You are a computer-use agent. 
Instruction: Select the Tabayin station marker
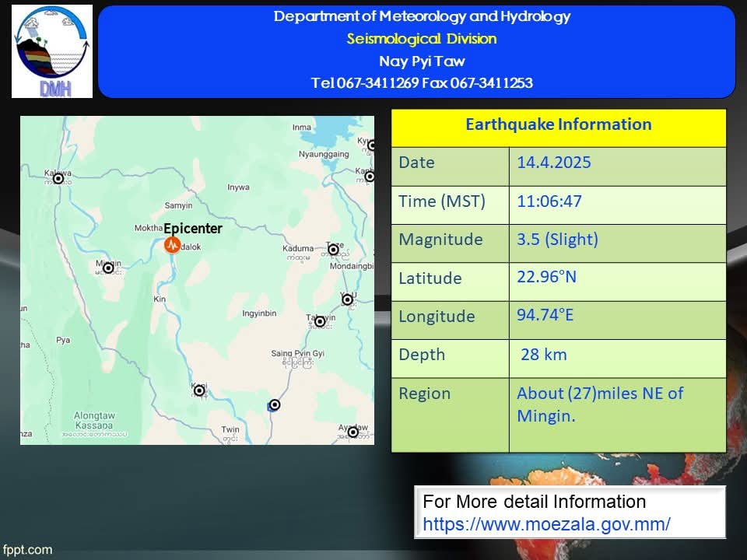(320, 322)
